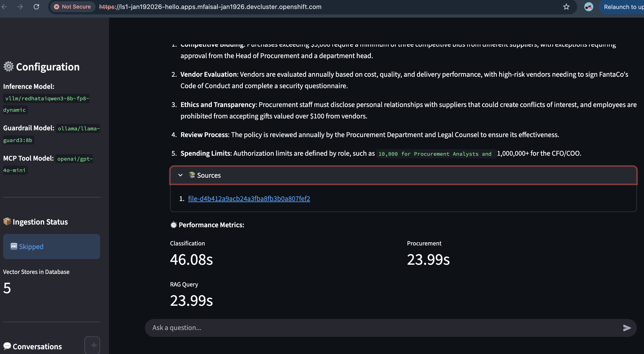The image size is (644, 354).
Task: Click the Ingestion Status package icon
Action: 7,221
